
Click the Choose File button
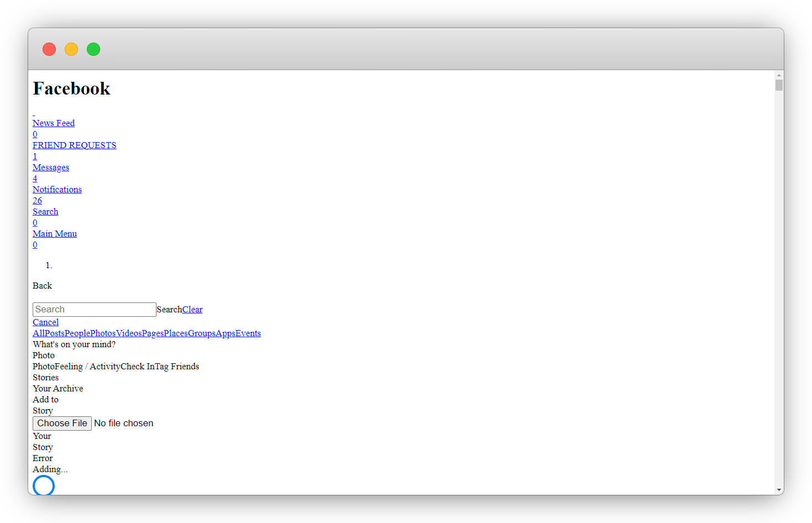click(x=62, y=423)
